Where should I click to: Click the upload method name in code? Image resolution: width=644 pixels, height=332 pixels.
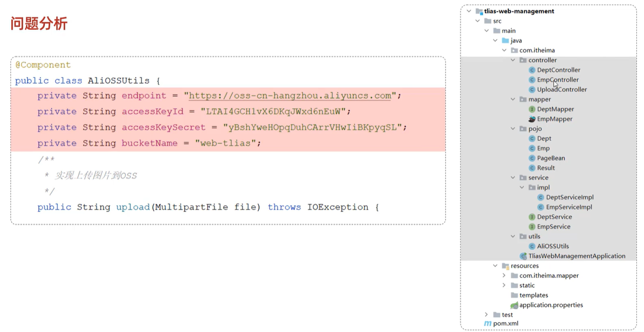click(133, 207)
